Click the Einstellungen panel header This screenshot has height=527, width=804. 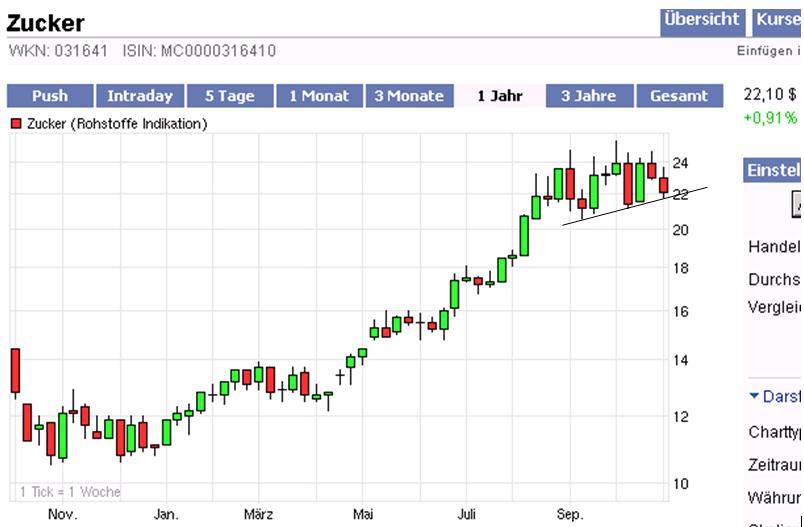pyautogui.click(x=773, y=171)
